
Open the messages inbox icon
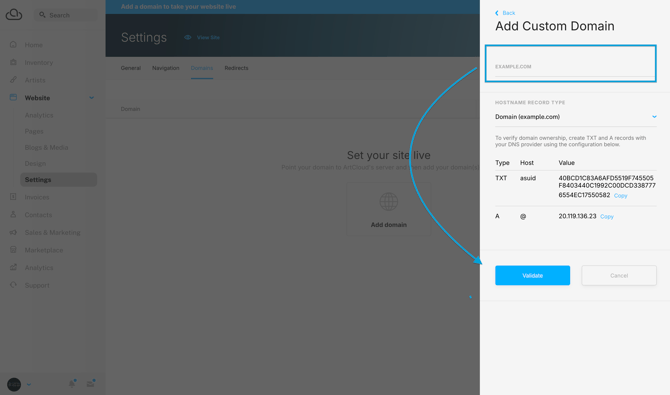pos(91,383)
